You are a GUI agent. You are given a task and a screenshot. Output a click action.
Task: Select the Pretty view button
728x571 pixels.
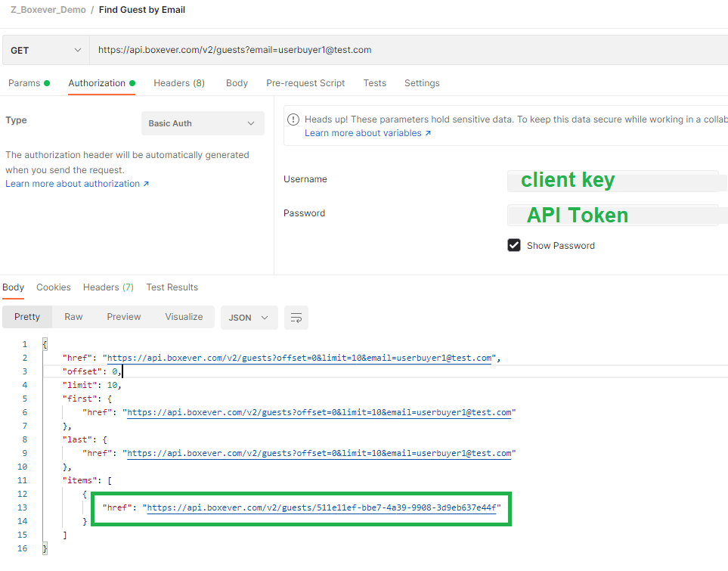point(27,317)
